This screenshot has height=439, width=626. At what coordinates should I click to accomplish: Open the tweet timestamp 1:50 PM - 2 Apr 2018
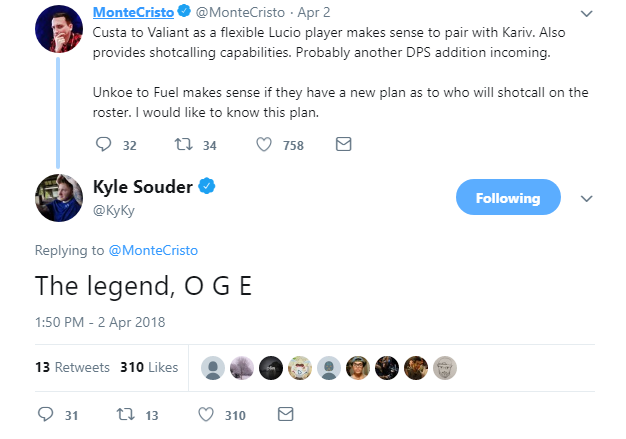click(x=100, y=322)
